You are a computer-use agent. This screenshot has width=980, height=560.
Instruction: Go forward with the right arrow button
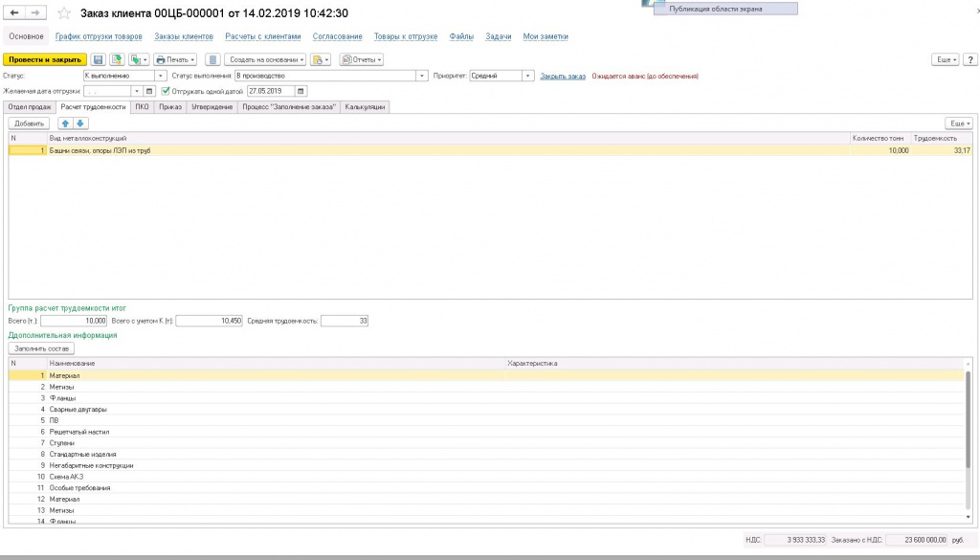click(35, 12)
